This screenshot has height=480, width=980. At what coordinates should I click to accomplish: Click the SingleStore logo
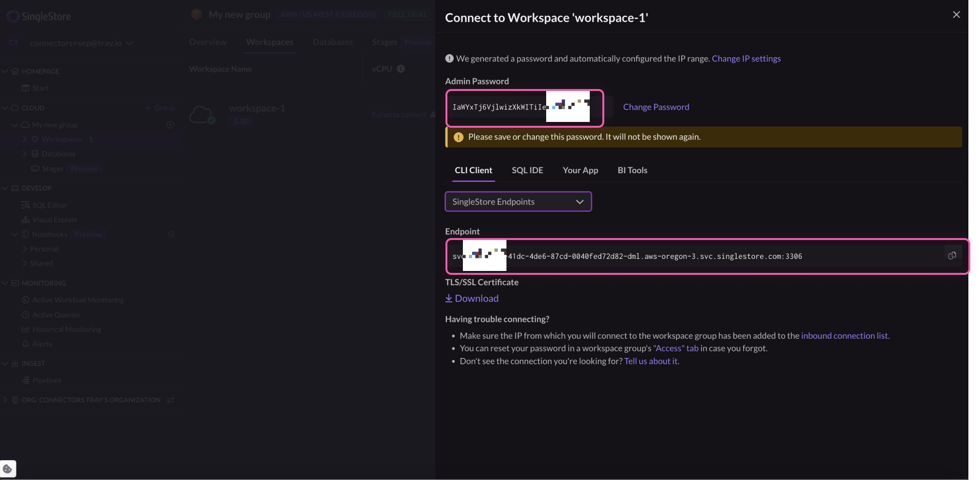[x=39, y=16]
